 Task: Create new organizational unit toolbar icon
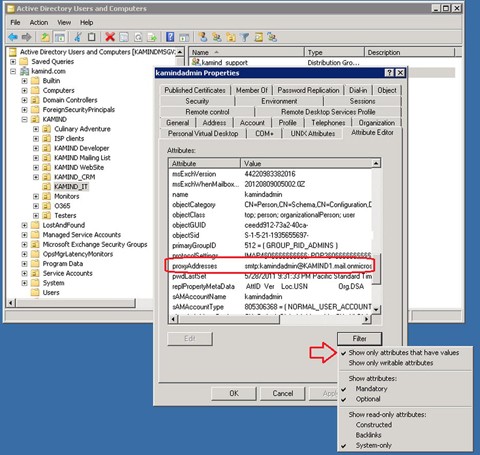[231, 37]
